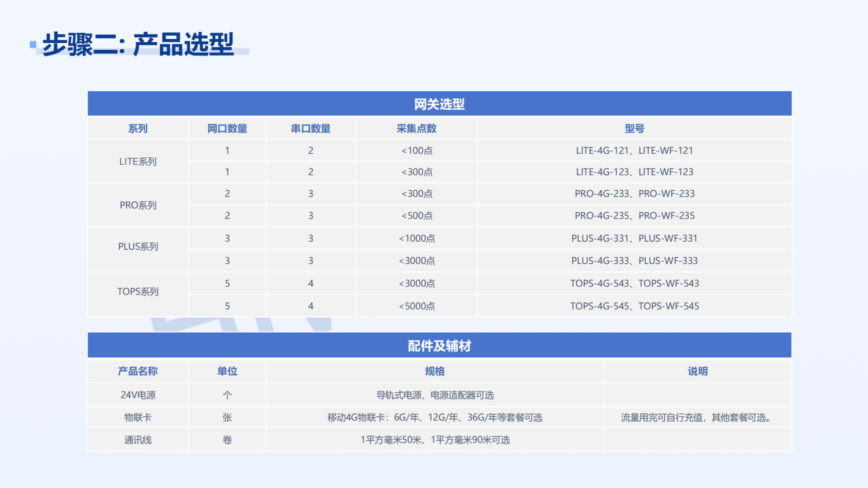
Task: Click the <500点 cell
Action: pyautogui.click(x=417, y=216)
